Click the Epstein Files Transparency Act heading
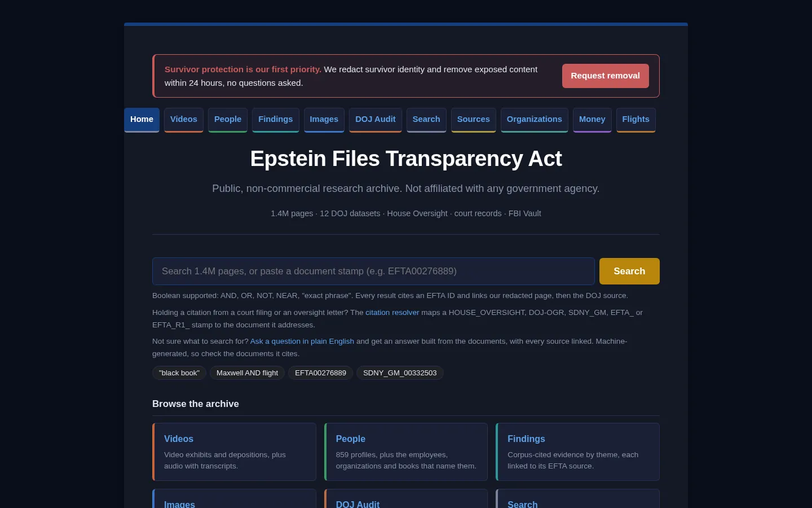The image size is (812, 508). pyautogui.click(x=406, y=159)
